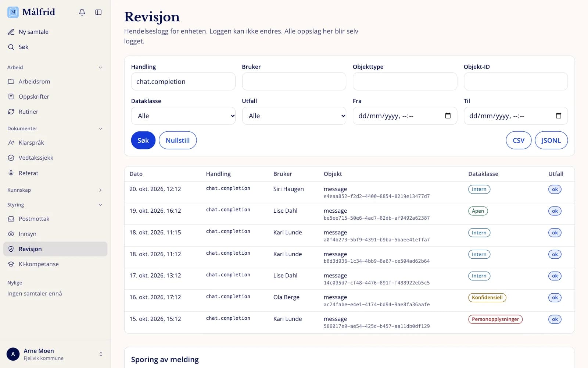Open Rutiner
Screen dimensions: 588x368
55,112
